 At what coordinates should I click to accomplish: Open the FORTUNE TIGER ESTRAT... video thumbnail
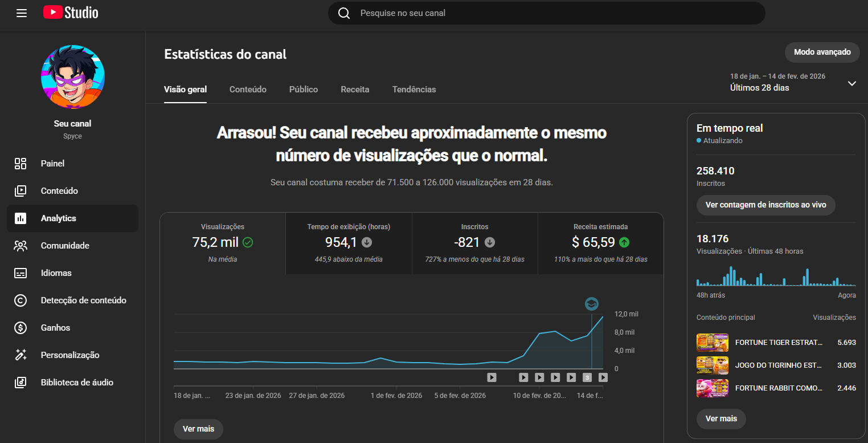(713, 343)
